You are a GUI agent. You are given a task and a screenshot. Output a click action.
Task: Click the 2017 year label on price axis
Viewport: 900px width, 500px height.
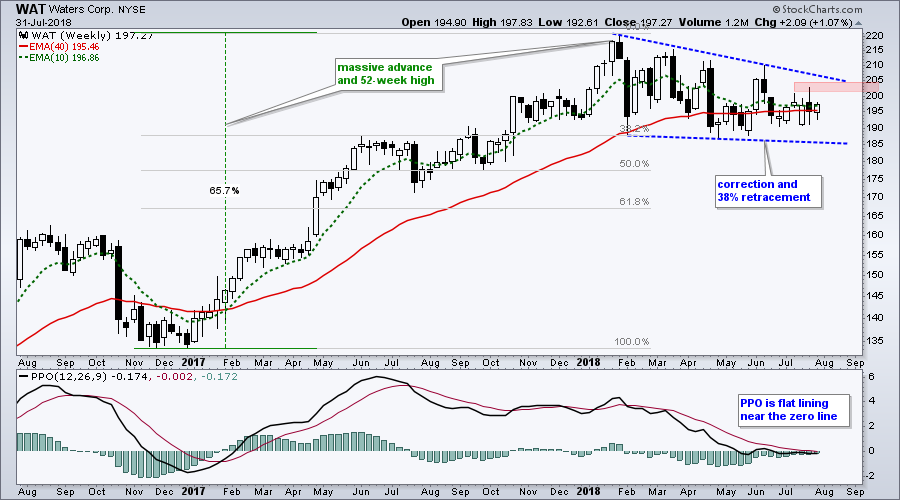click(x=193, y=362)
